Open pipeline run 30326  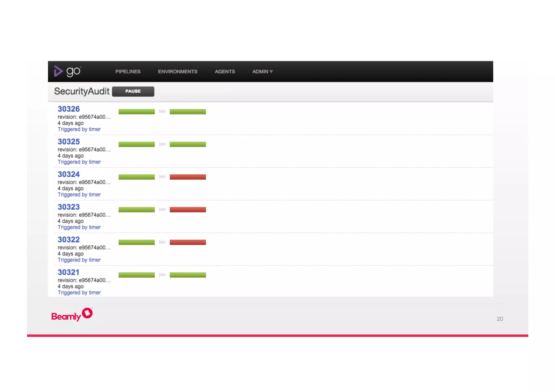point(69,109)
